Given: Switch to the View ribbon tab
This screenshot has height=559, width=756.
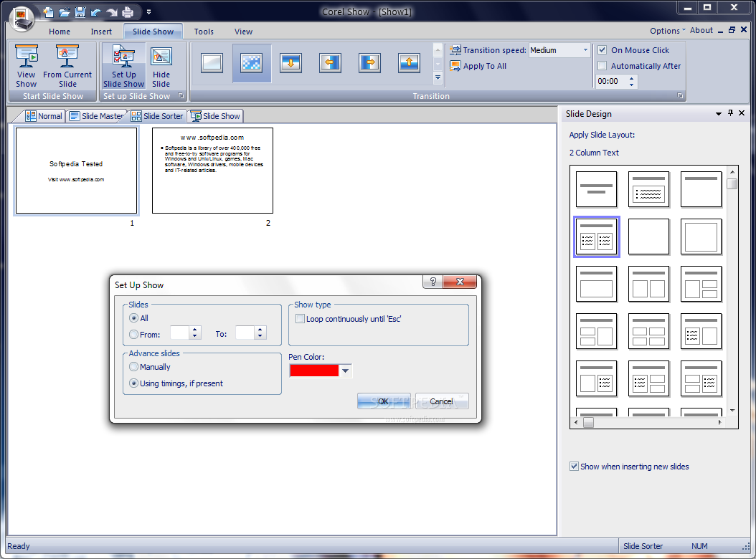Looking at the screenshot, I should click(x=243, y=32).
